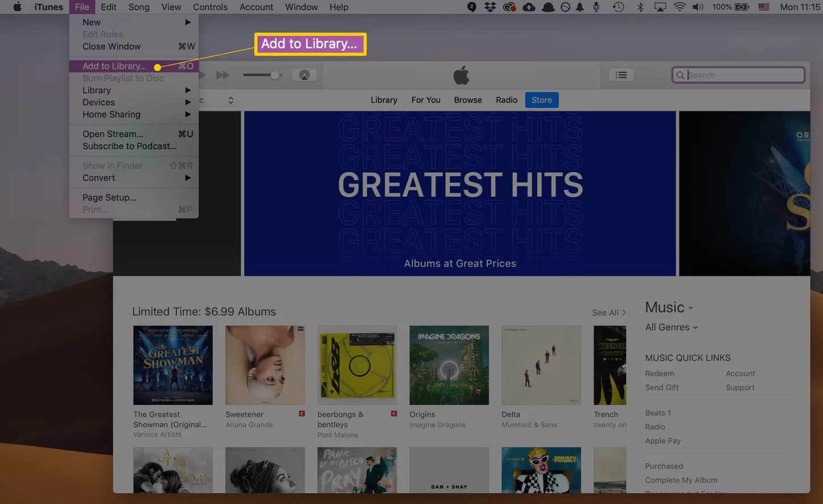Click the fast-forward playback button

(x=223, y=75)
